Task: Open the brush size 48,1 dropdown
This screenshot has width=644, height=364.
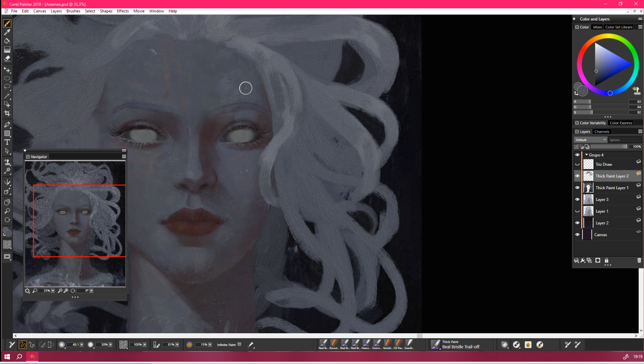Action: [x=82, y=345]
